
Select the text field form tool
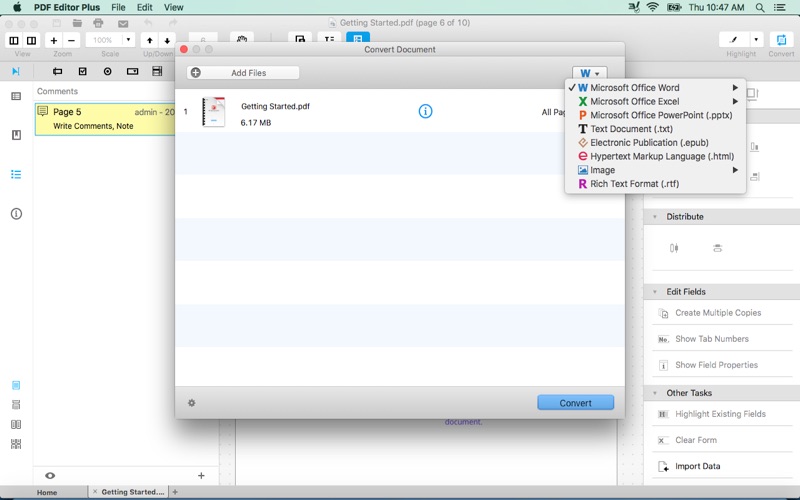[x=58, y=71]
